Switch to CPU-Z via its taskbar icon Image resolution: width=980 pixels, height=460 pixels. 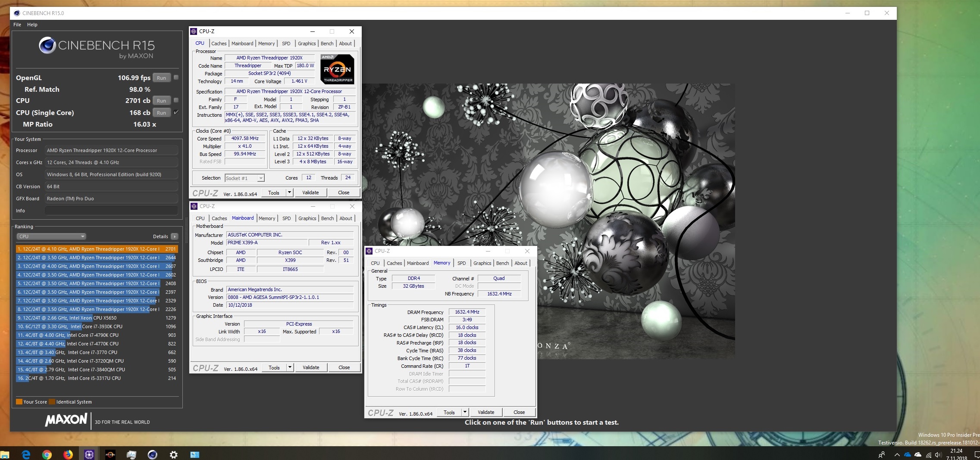click(89, 454)
